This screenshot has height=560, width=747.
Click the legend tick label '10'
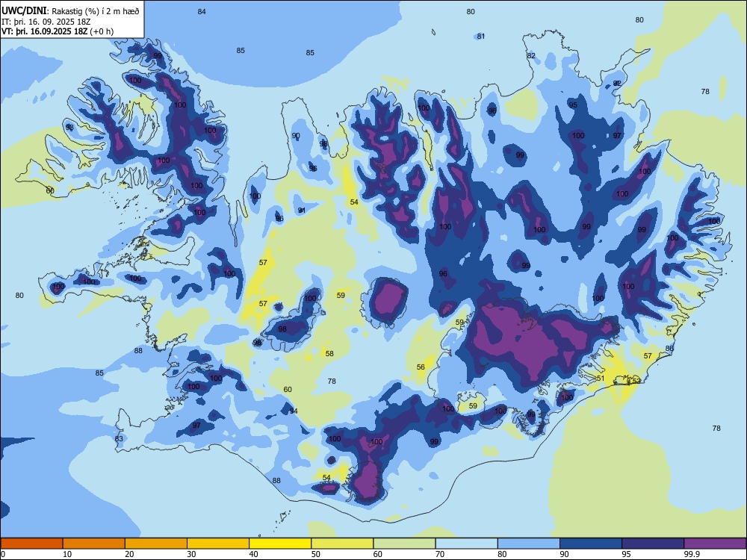pyautogui.click(x=67, y=554)
